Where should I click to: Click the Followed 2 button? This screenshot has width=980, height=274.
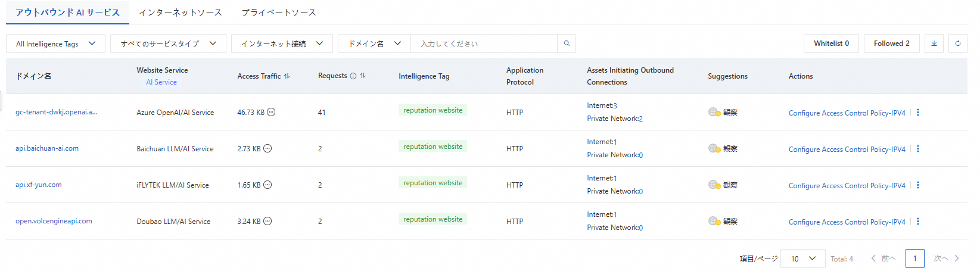coord(891,43)
